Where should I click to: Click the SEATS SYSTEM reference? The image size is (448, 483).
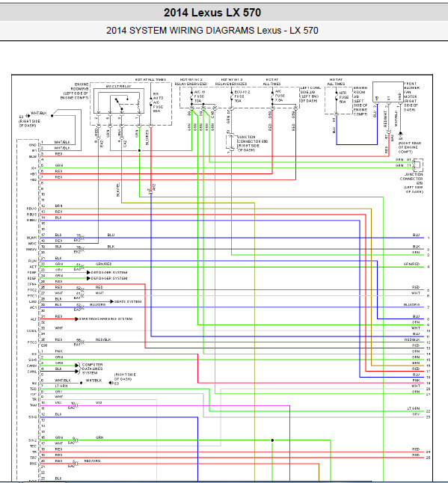[x=128, y=301]
